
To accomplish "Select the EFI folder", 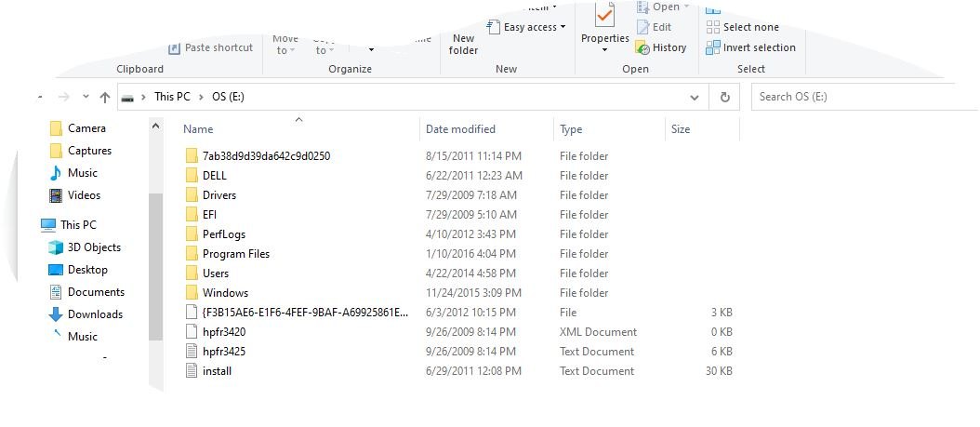I will pyautogui.click(x=201, y=215).
